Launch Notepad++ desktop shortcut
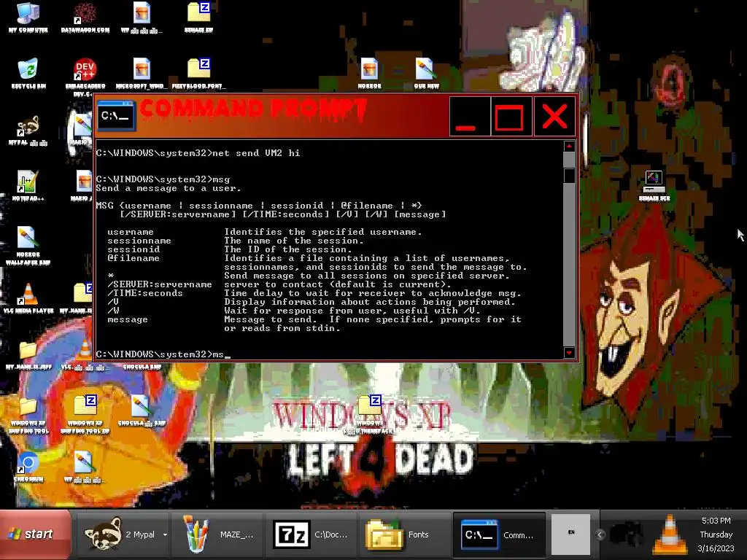Viewport: 747px width, 560px height. pos(28,185)
